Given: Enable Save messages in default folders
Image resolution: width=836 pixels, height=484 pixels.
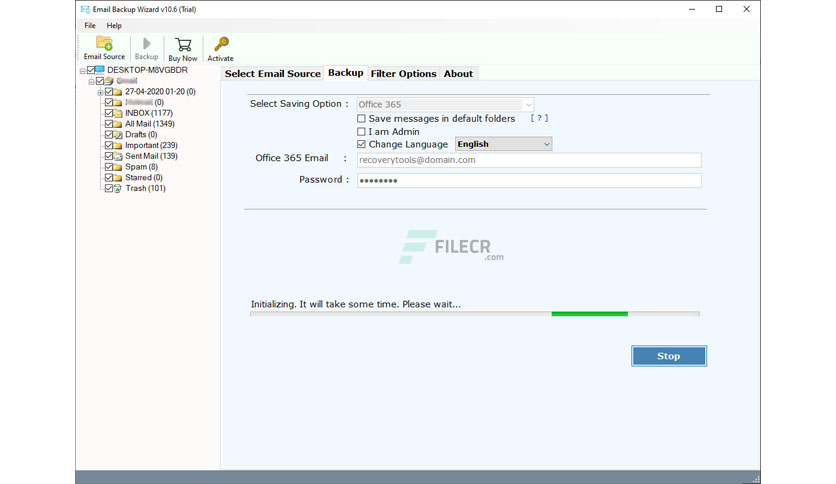Looking at the screenshot, I should [x=361, y=118].
